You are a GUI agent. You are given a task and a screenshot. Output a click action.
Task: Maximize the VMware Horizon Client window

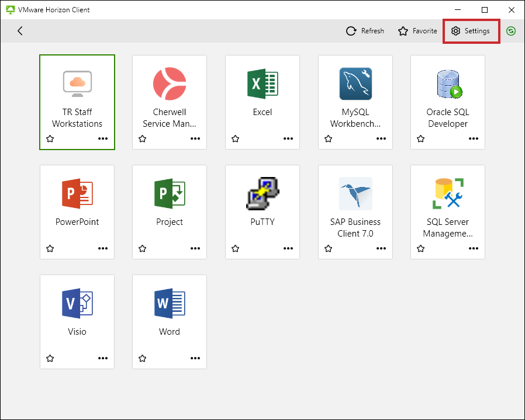tap(485, 10)
